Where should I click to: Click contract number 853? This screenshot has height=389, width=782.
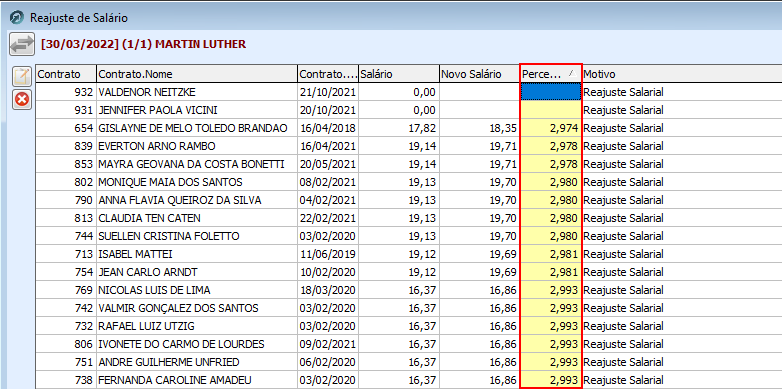(84, 164)
